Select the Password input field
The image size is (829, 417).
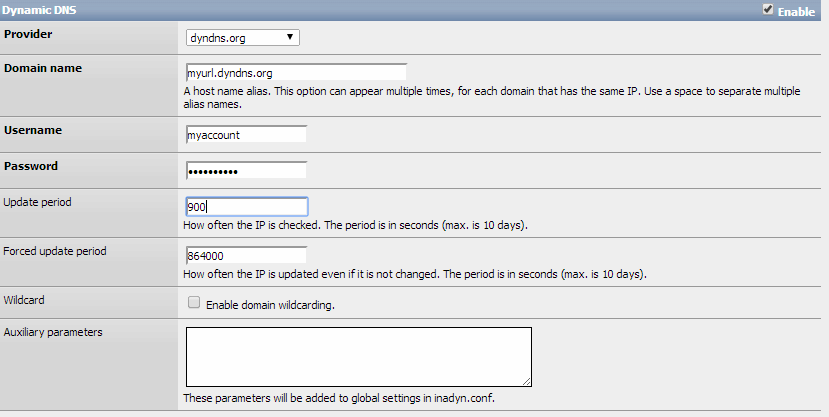[x=246, y=171]
